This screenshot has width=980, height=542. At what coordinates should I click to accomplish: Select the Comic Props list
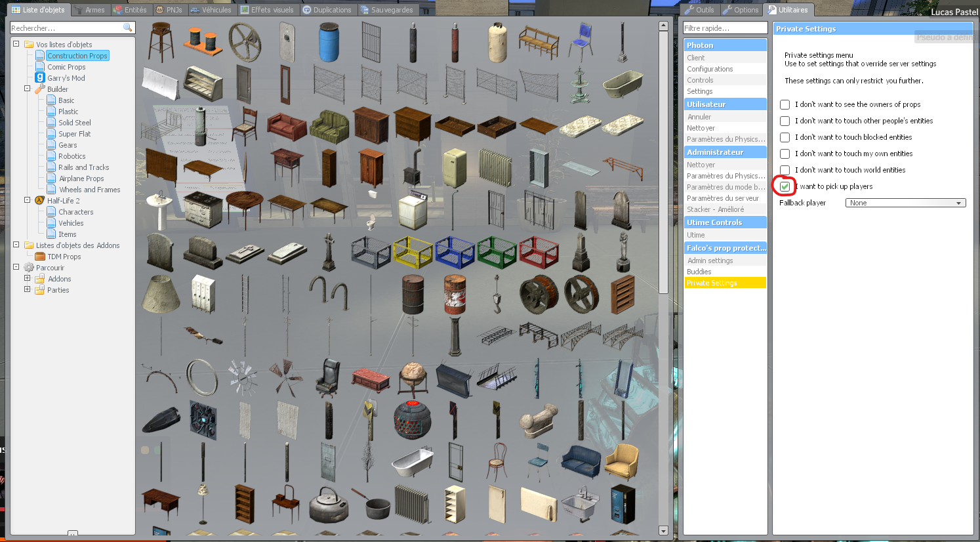pos(66,67)
